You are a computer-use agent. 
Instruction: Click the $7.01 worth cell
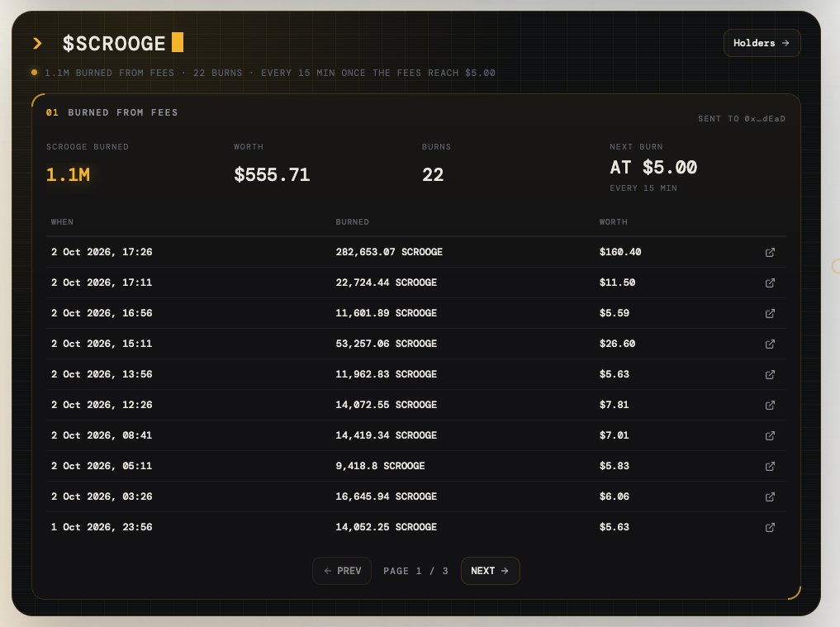point(615,435)
